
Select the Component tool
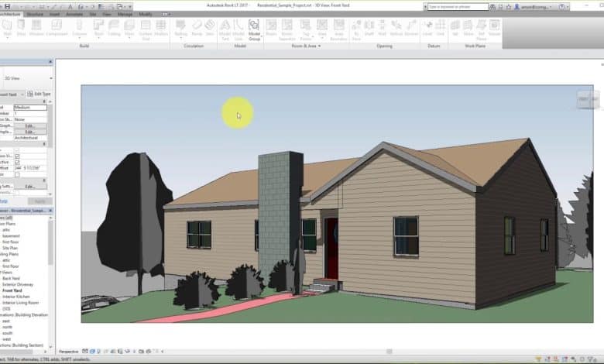point(57,29)
